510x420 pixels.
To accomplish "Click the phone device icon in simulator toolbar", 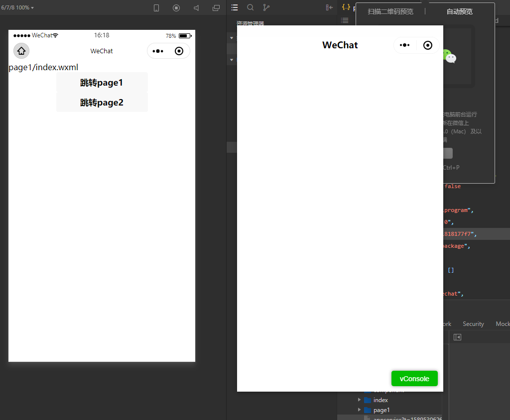I will (156, 8).
